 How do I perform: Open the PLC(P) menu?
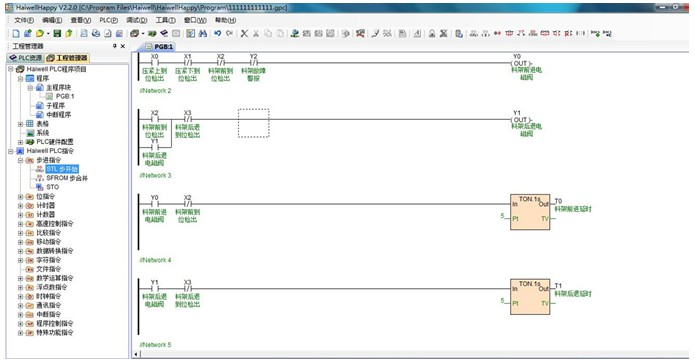[109, 20]
